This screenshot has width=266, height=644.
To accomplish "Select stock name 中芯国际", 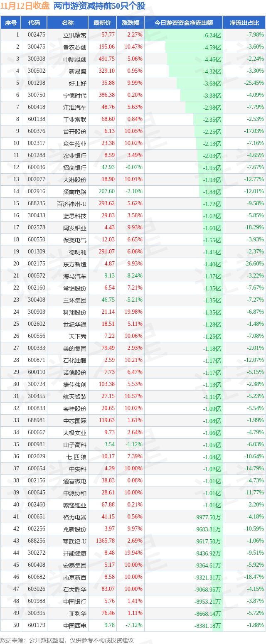I will (75, 420).
